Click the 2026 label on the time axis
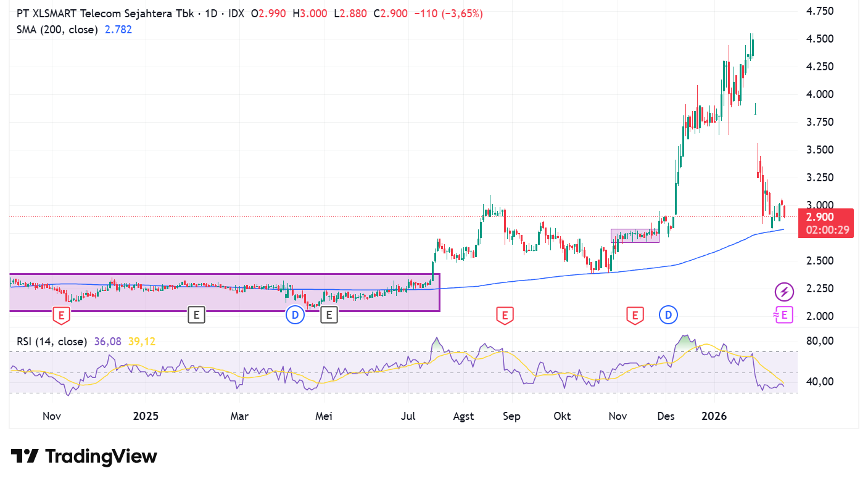 (x=714, y=416)
